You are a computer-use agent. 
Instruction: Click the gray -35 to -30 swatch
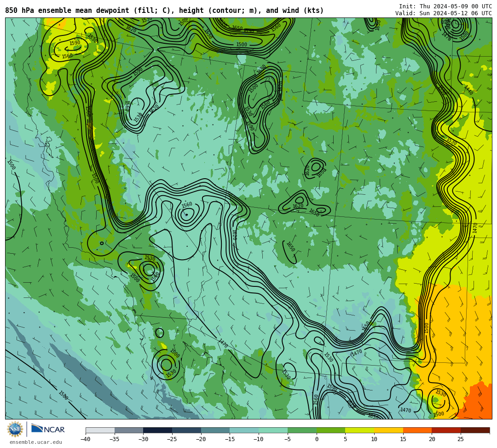(x=129, y=430)
